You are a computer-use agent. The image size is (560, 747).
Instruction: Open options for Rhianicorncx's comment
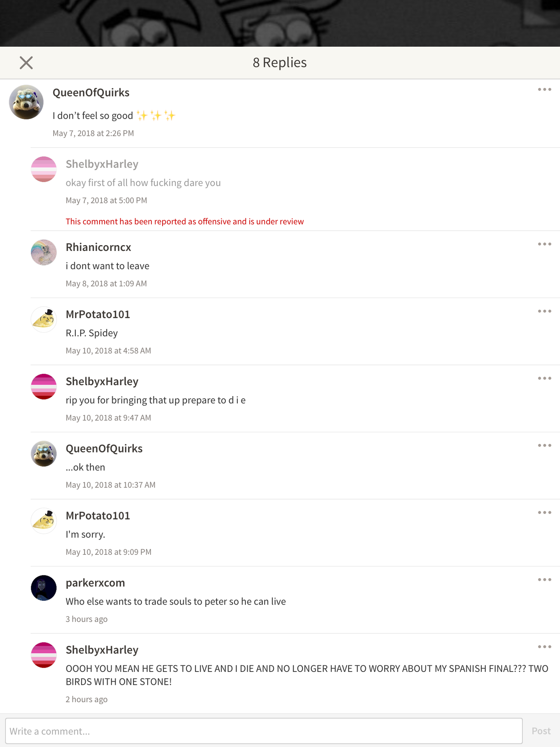(x=544, y=244)
